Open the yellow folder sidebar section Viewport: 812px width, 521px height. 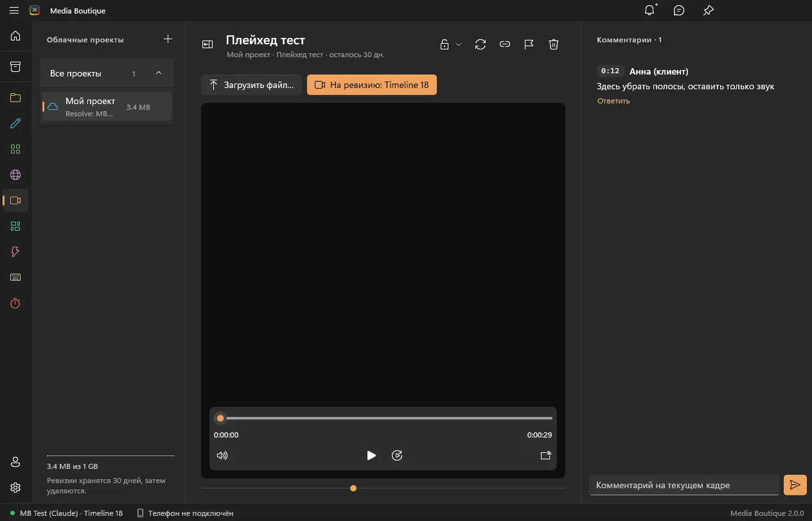[15, 98]
